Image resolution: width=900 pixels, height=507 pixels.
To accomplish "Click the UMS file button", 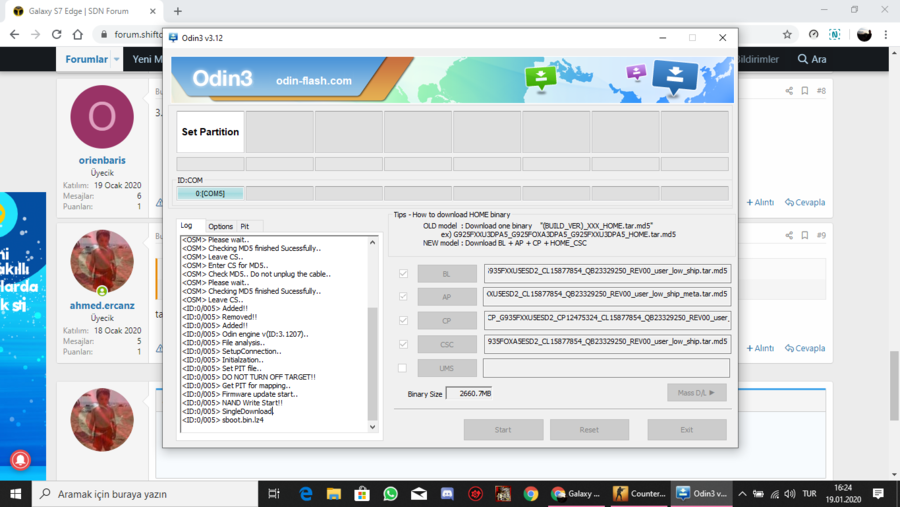I will coord(447,368).
